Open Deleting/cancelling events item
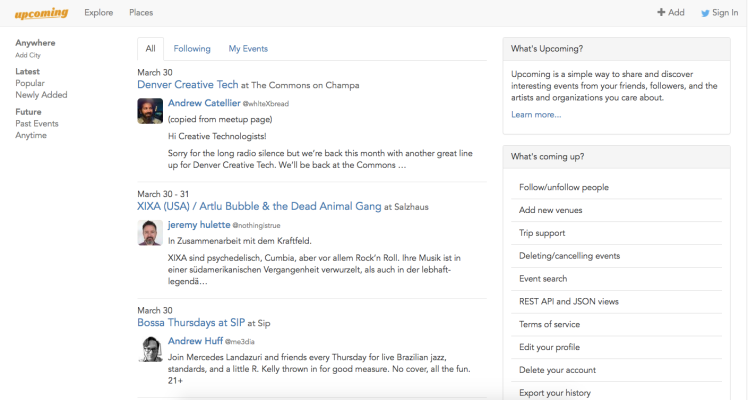 (616, 256)
